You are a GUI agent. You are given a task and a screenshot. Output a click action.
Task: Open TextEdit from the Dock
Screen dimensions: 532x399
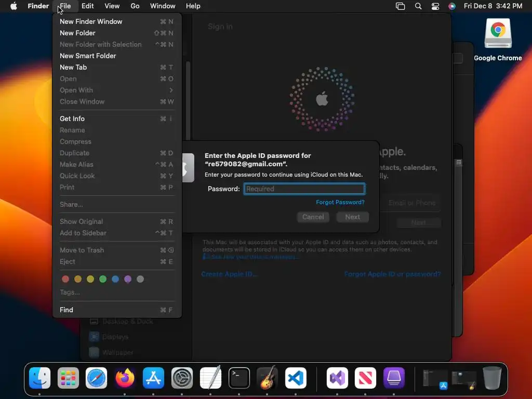210,378
